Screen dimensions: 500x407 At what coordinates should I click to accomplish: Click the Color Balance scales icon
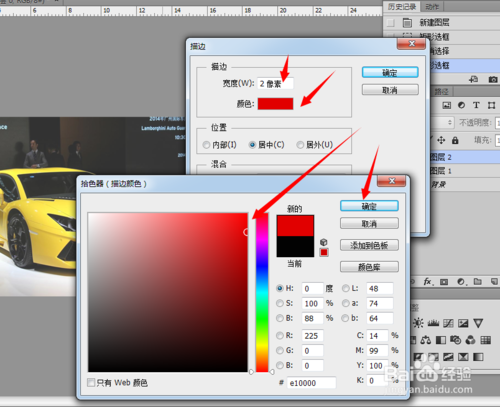426,340
